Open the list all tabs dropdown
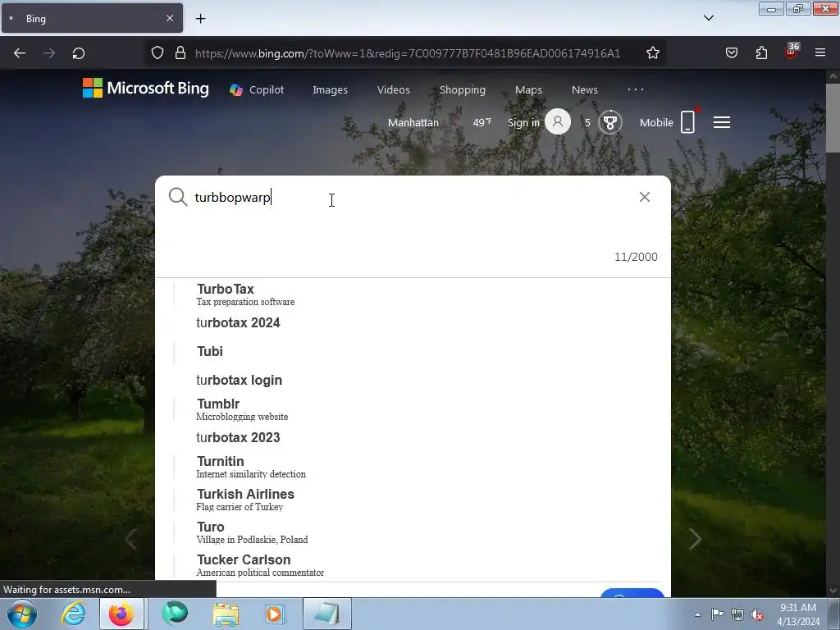Image resolution: width=840 pixels, height=630 pixels. tap(709, 18)
